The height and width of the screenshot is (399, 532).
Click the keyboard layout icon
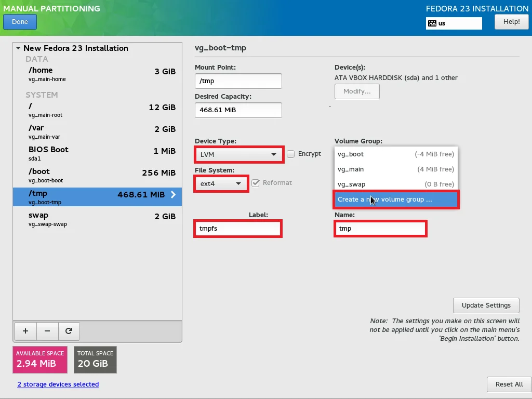(x=432, y=23)
